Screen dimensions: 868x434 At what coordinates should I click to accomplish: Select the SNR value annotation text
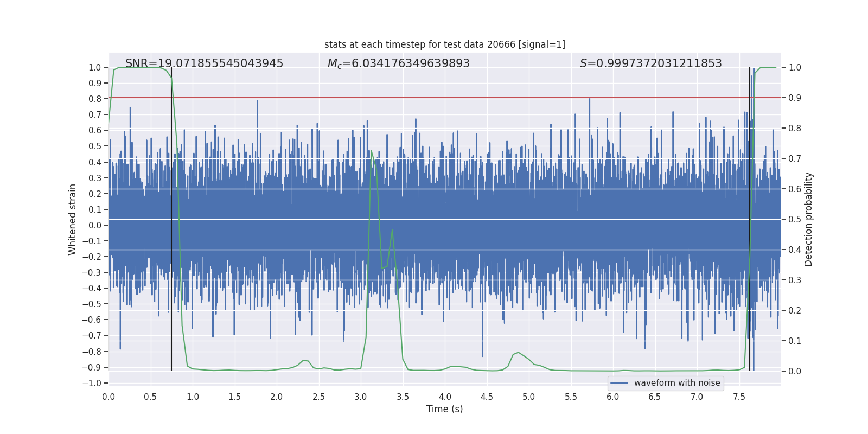tap(204, 63)
